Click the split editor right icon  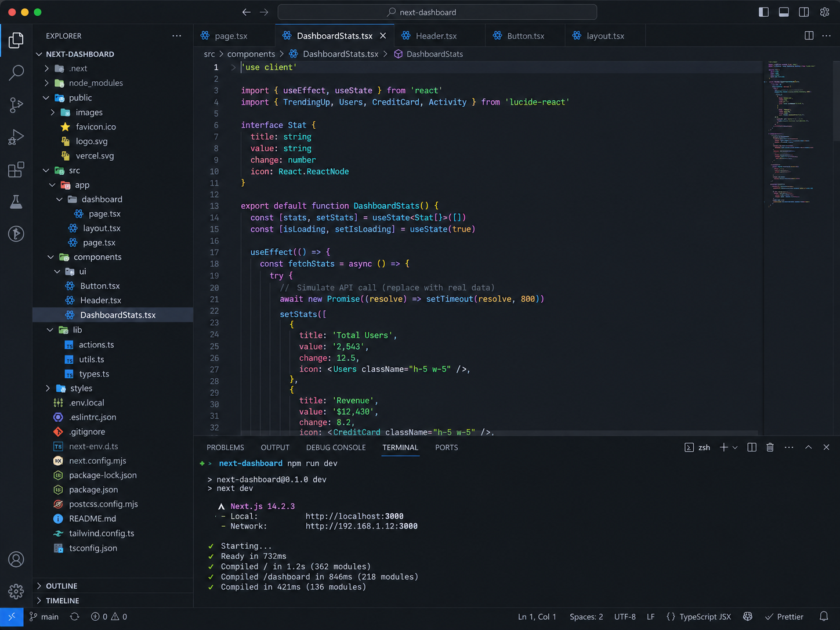[x=809, y=35]
